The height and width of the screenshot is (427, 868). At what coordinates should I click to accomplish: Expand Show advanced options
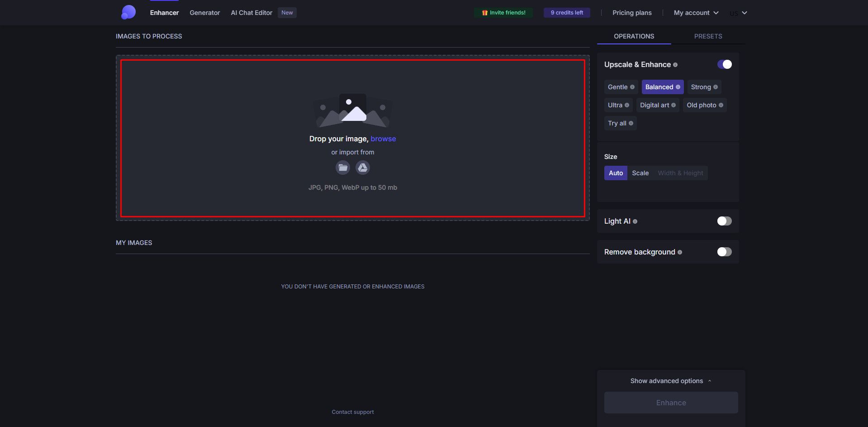click(670, 381)
